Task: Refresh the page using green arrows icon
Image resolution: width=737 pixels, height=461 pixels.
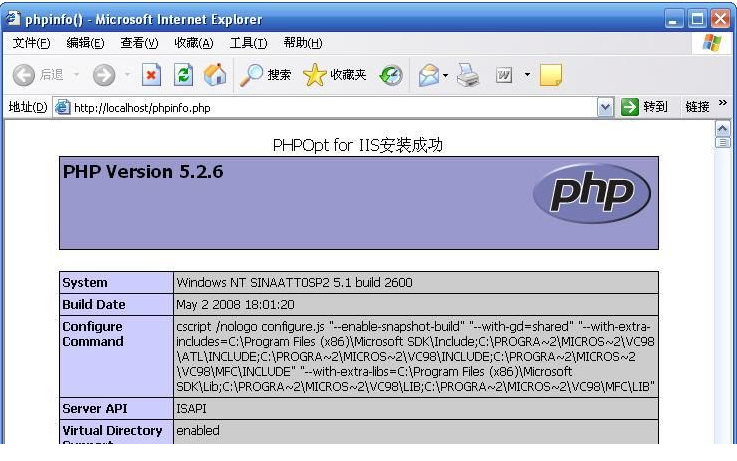Action: coord(183,75)
